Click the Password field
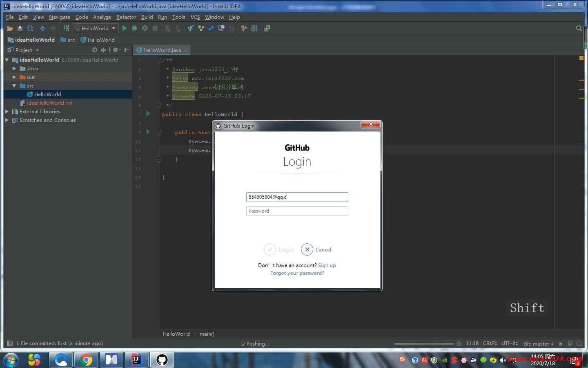Viewport: 588px width, 368px height. click(x=297, y=211)
